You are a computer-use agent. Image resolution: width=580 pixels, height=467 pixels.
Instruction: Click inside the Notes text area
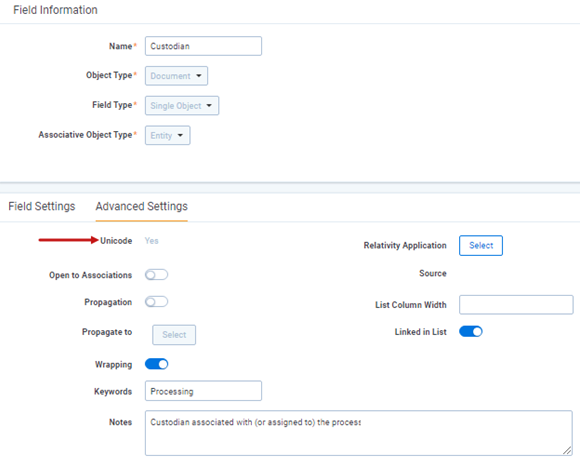358,433
